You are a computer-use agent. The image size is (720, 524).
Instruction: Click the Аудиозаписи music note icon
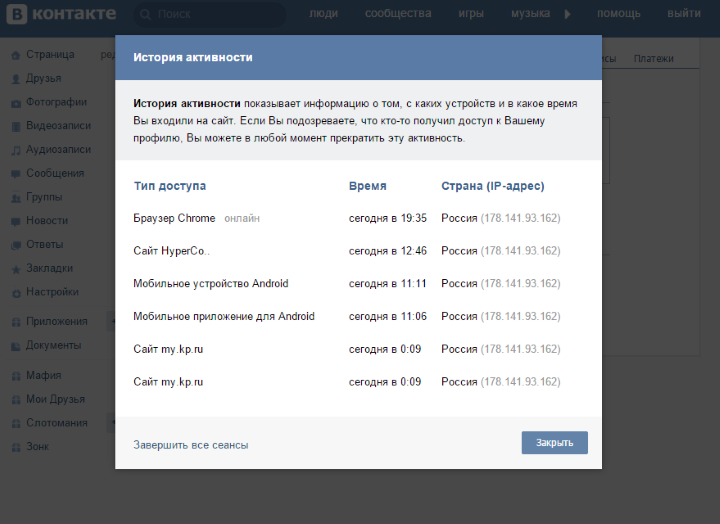[x=15, y=150]
